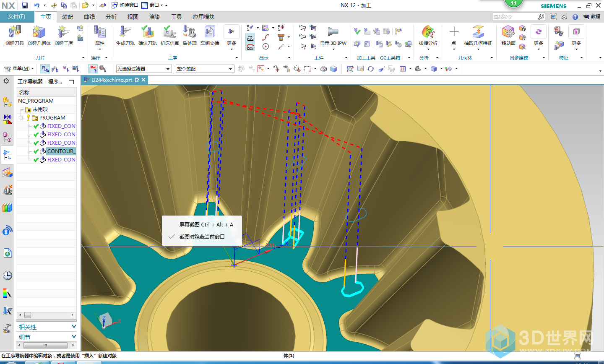
Task: Click the Post Process (后处理) icon
Action: coord(190,32)
